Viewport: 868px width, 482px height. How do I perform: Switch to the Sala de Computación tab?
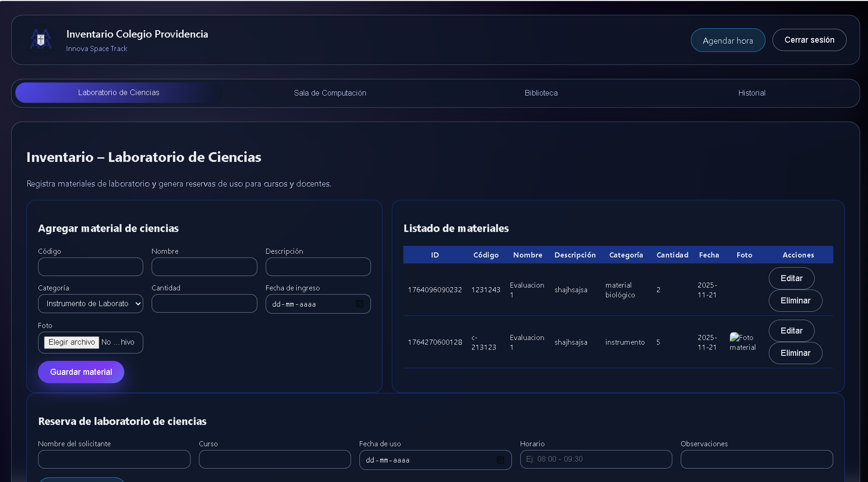[x=330, y=93]
